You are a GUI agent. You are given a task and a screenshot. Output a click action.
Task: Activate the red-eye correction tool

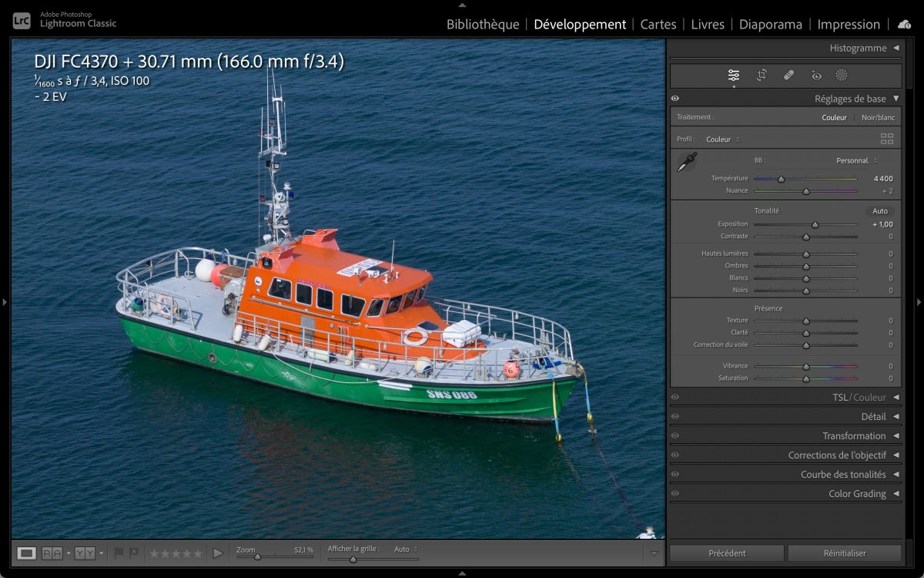tap(816, 76)
